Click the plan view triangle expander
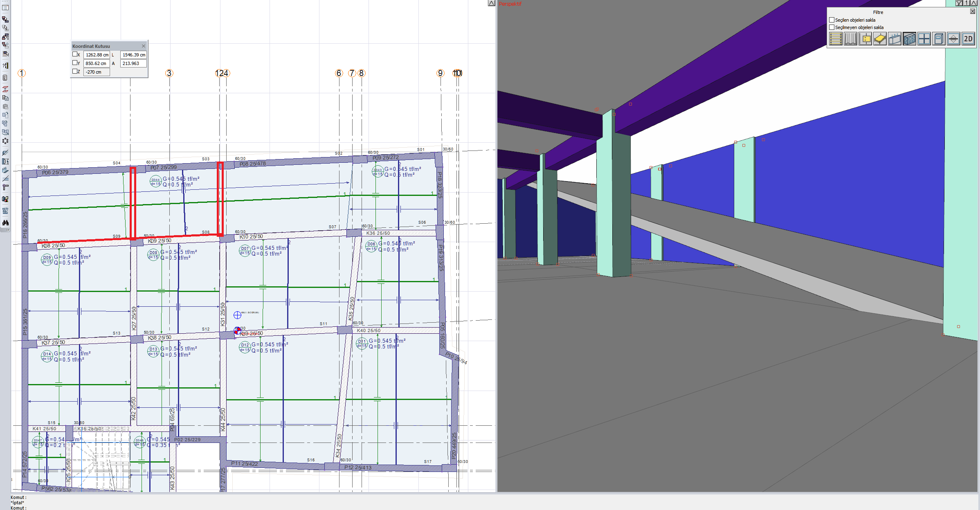Screen dimensions: 980x510 492,3
